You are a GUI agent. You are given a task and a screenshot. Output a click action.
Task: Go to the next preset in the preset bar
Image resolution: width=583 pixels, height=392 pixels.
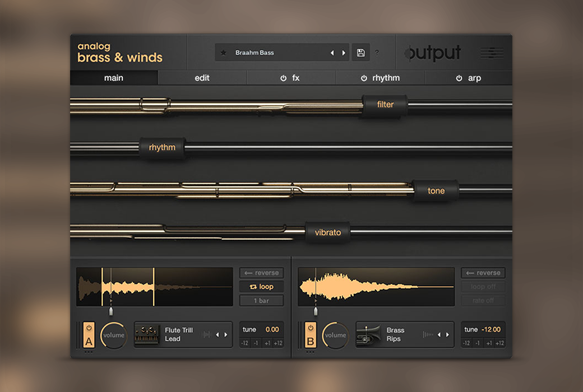[x=344, y=53]
